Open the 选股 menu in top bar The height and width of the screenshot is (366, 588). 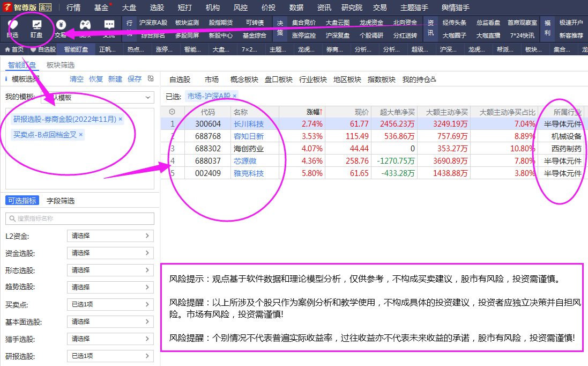tap(157, 8)
